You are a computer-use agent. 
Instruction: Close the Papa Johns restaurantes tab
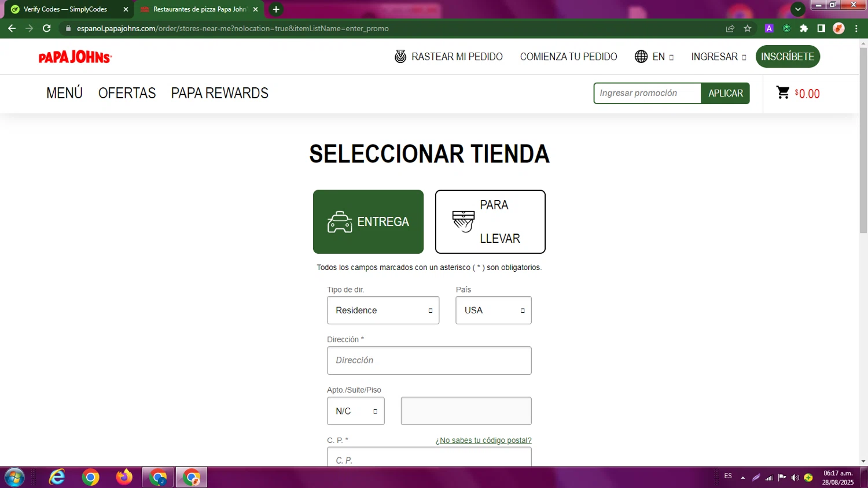point(255,9)
